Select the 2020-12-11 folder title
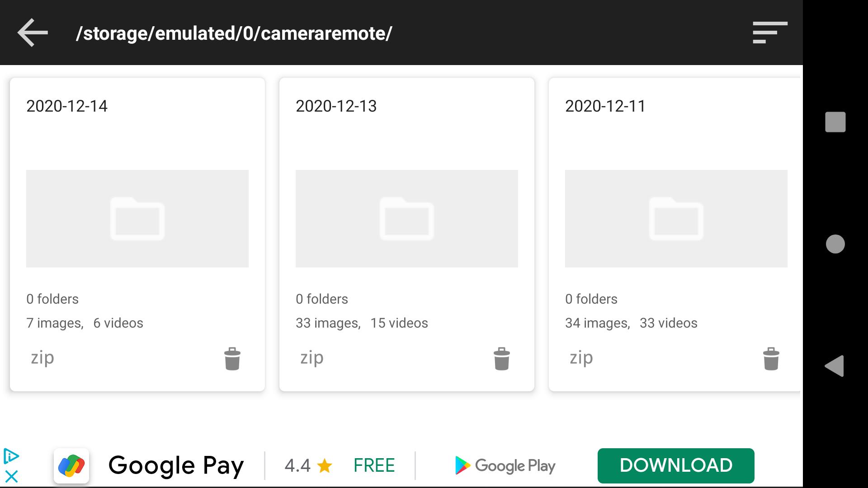This screenshot has width=868, height=488. (x=605, y=106)
